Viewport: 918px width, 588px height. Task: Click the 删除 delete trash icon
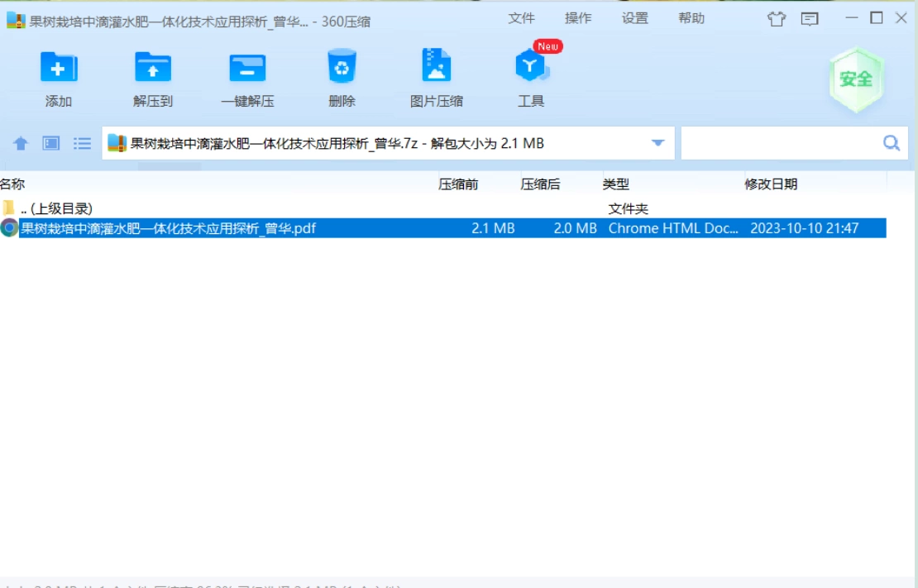coord(342,65)
